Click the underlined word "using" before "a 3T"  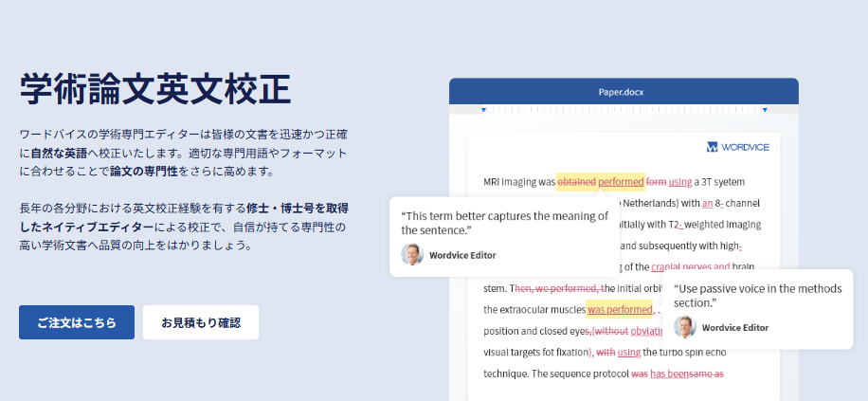click(x=680, y=182)
